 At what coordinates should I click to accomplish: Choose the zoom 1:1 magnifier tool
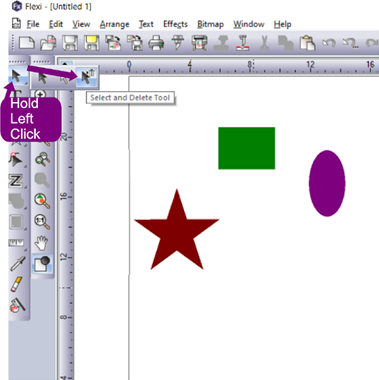tap(42, 222)
